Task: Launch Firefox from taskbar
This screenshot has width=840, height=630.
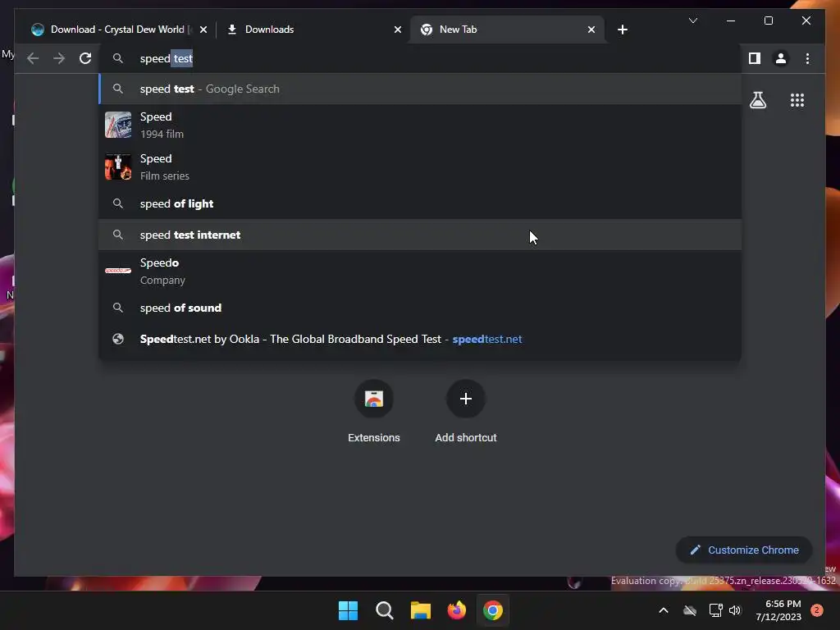Action: (x=456, y=610)
